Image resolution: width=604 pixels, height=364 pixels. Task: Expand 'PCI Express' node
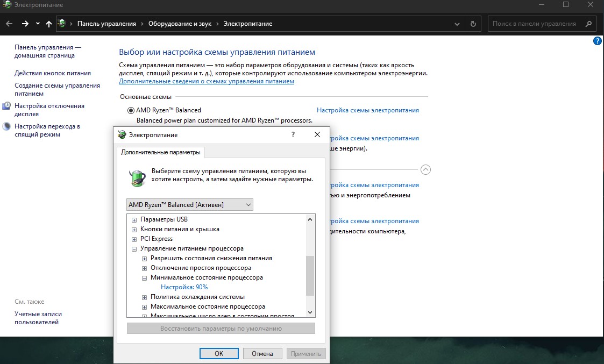coord(134,239)
